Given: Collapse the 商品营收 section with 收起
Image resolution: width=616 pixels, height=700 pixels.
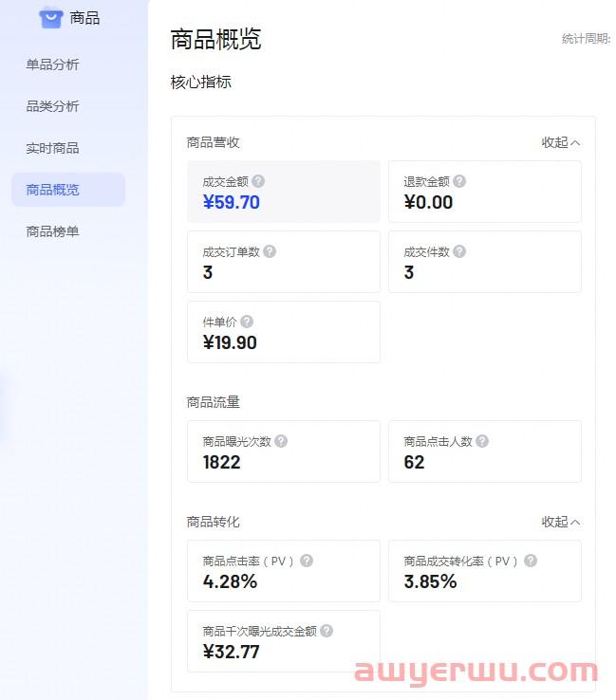Looking at the screenshot, I should (x=561, y=142).
